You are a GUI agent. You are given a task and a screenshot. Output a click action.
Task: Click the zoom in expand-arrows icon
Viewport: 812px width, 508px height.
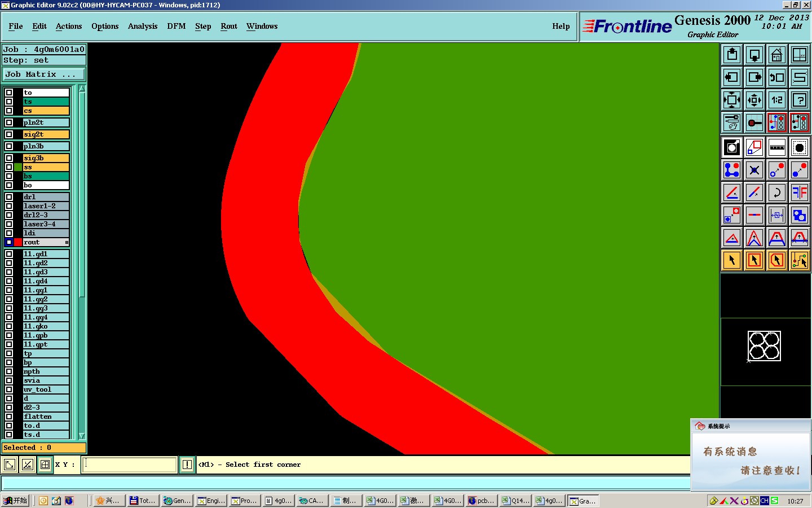click(732, 100)
